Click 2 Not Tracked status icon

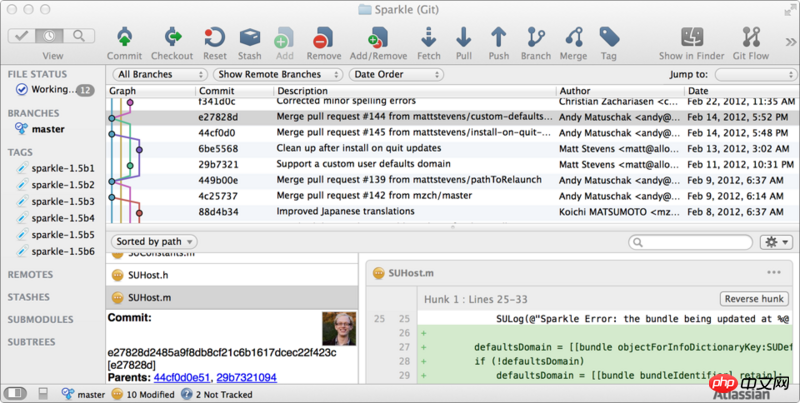pos(187,394)
